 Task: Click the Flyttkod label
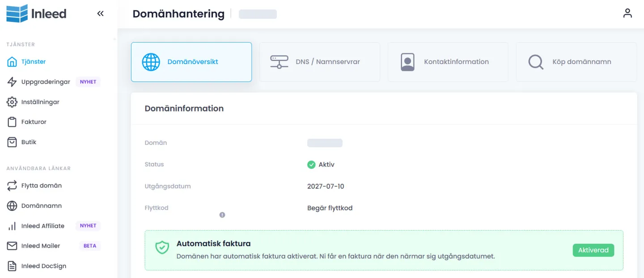point(157,208)
